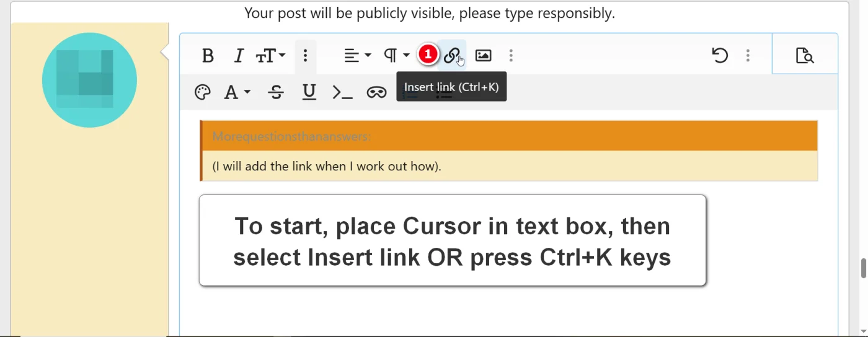Open the paragraph format dropdown
Viewport: 868px width, 337px height.
[x=396, y=56]
